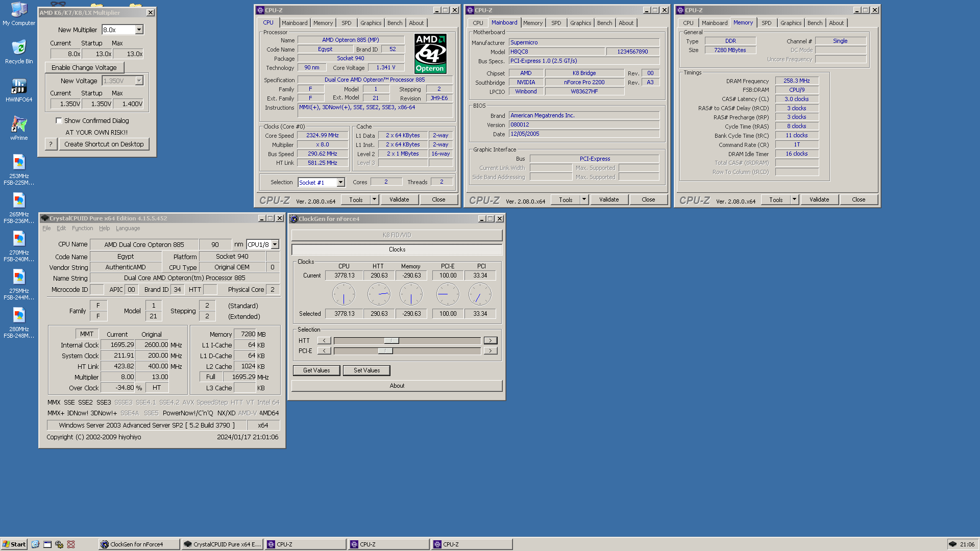Click the Full cache button in CrystalCPUID
This screenshot has height=551, width=980.
[x=211, y=377]
